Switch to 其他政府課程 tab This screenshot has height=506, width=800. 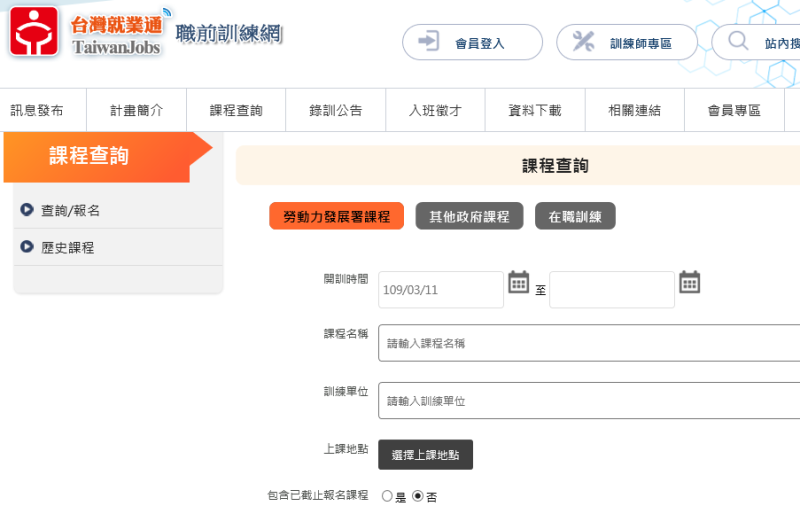[x=469, y=216]
